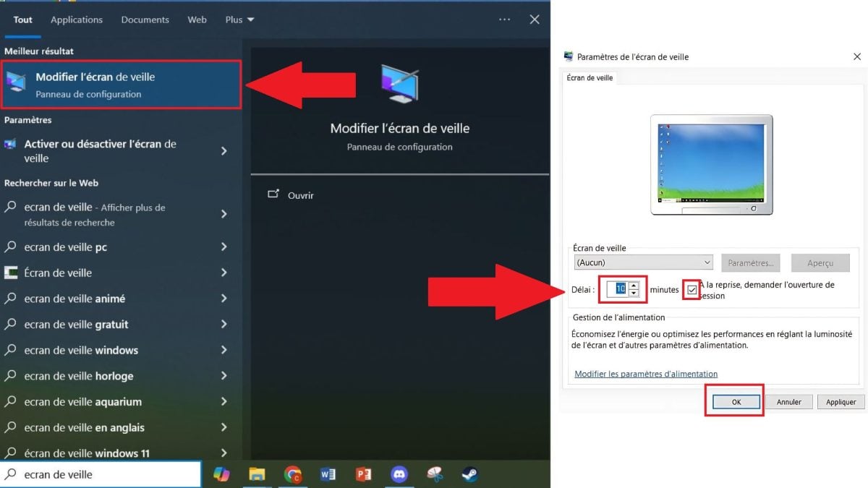The width and height of the screenshot is (868, 488).
Task: Click the Écran de veille result icon
Action: pos(11,273)
